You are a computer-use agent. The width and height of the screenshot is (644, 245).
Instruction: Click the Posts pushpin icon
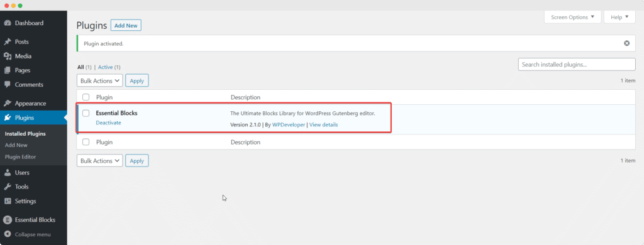[8, 42]
